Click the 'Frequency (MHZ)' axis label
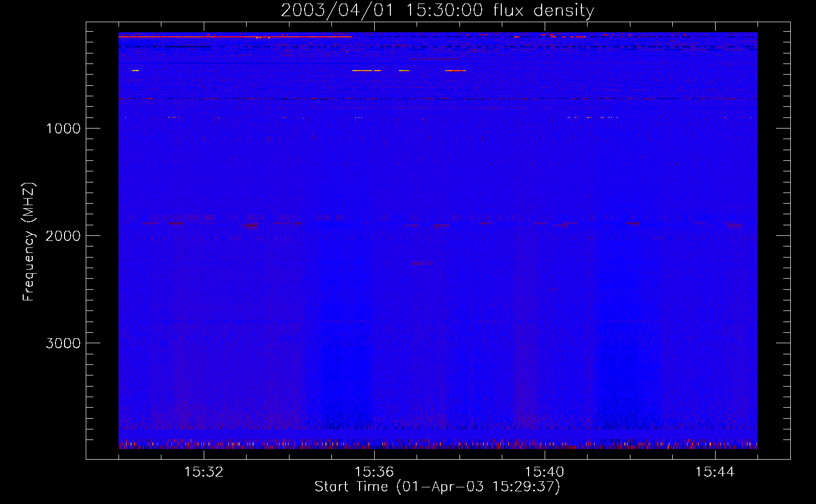The width and height of the screenshot is (816, 504). (x=29, y=242)
